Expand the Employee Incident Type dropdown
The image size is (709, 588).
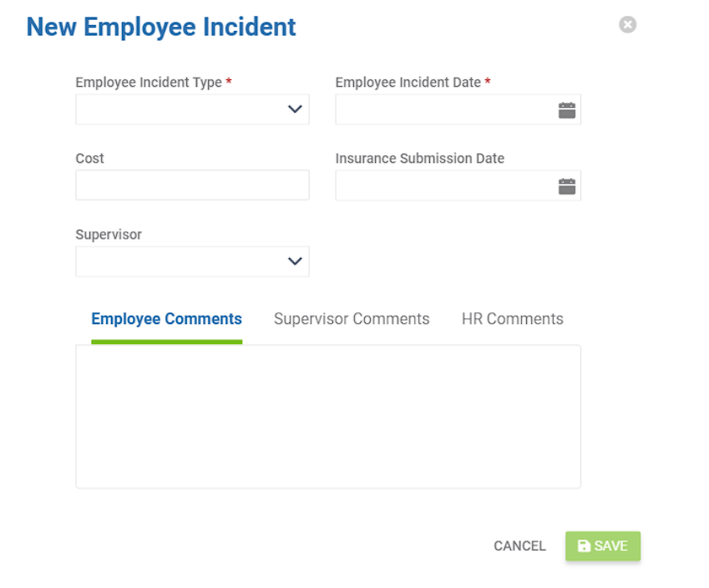coord(192,109)
